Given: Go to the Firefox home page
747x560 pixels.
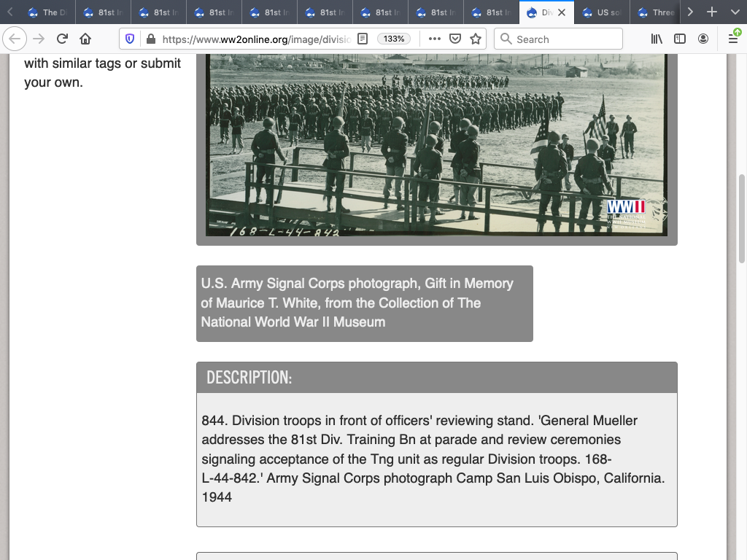Looking at the screenshot, I should coord(85,39).
